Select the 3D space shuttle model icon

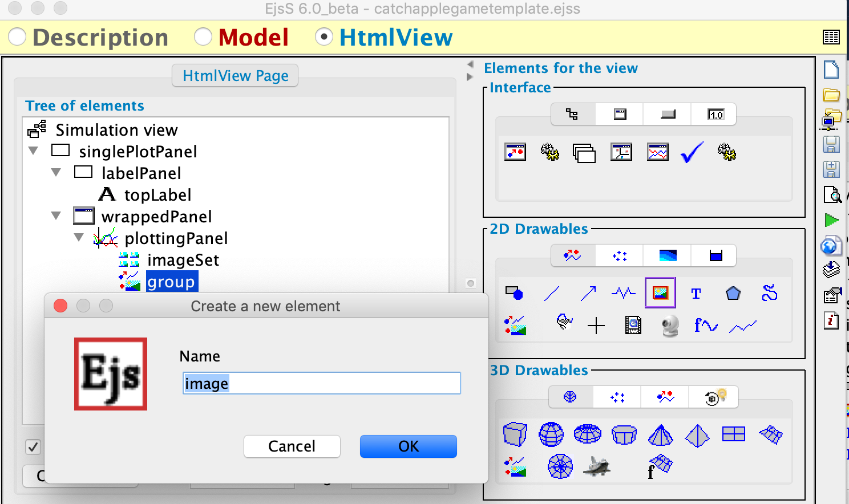[597, 466]
